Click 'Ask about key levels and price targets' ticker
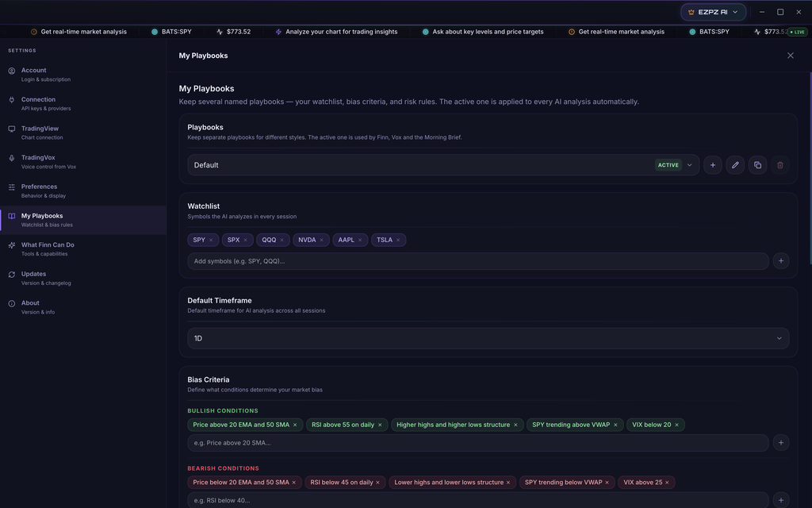The image size is (812, 508). click(x=483, y=32)
